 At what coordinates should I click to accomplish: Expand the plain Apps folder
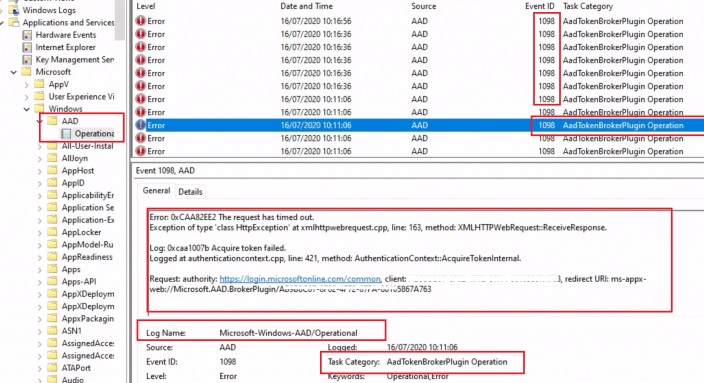pos(40,269)
